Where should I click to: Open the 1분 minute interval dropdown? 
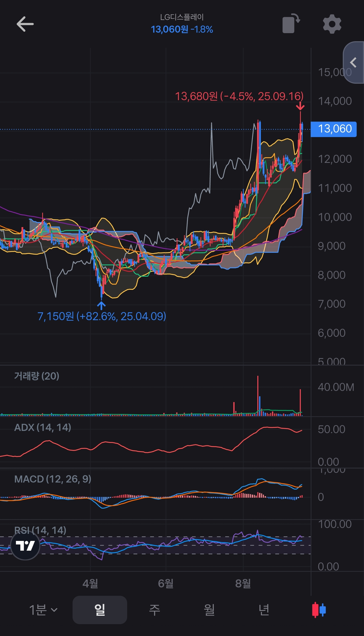(43, 610)
